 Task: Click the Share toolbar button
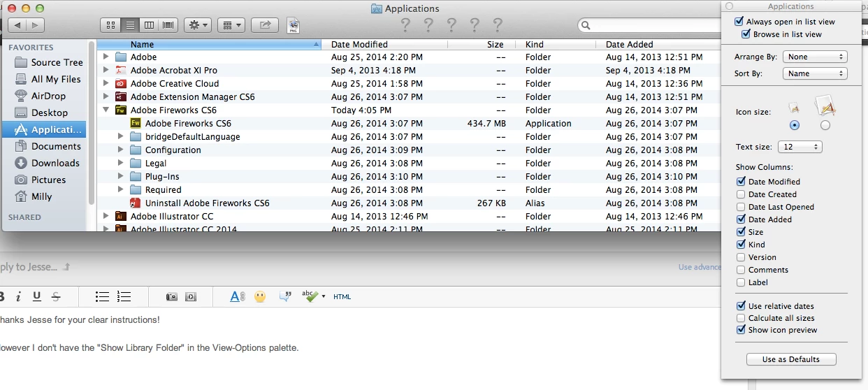(265, 24)
